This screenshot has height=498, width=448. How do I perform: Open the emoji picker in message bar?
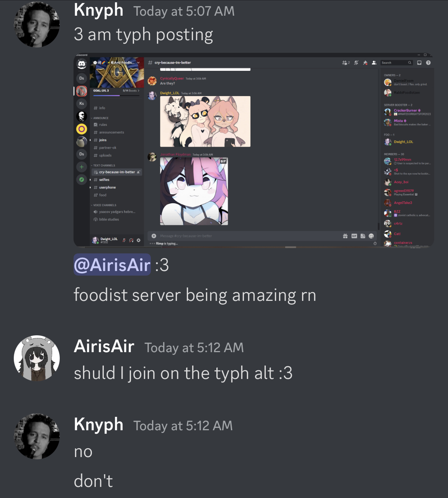click(371, 236)
